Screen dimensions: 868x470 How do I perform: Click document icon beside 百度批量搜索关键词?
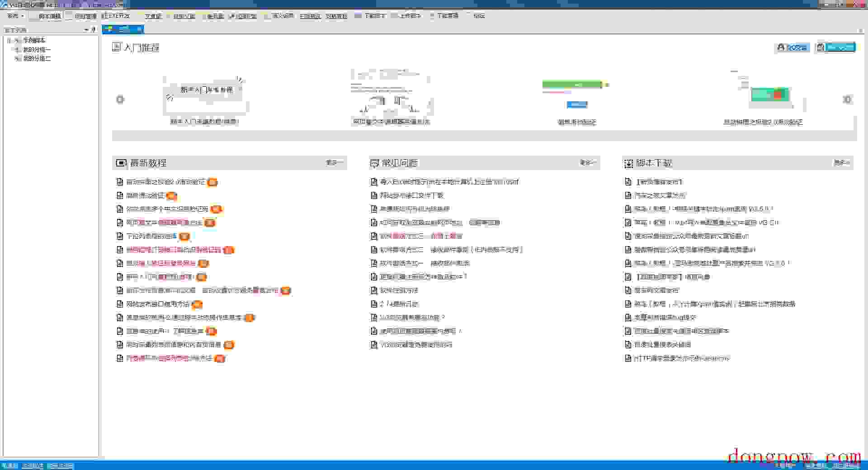pos(628,345)
